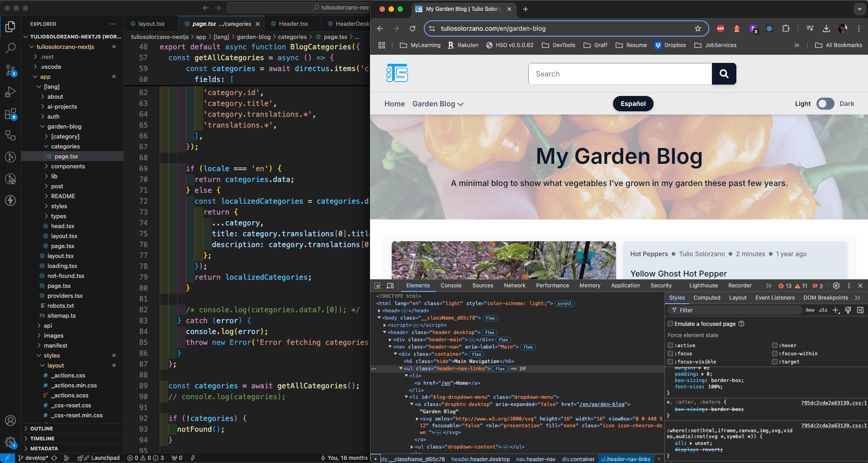Expand the head element in DevTools
The height and width of the screenshot is (463, 868).
(379, 310)
